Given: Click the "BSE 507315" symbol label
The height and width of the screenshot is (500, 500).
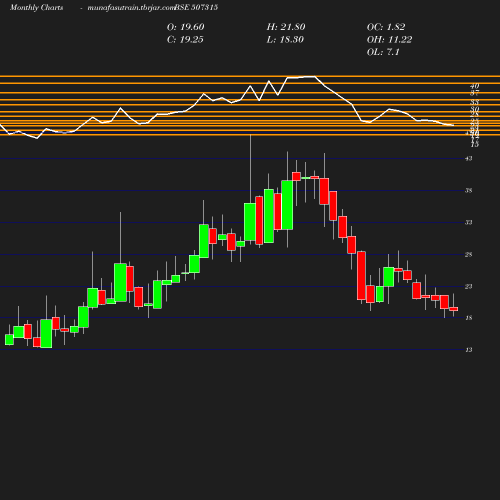Looking at the screenshot, I should click(196, 7).
